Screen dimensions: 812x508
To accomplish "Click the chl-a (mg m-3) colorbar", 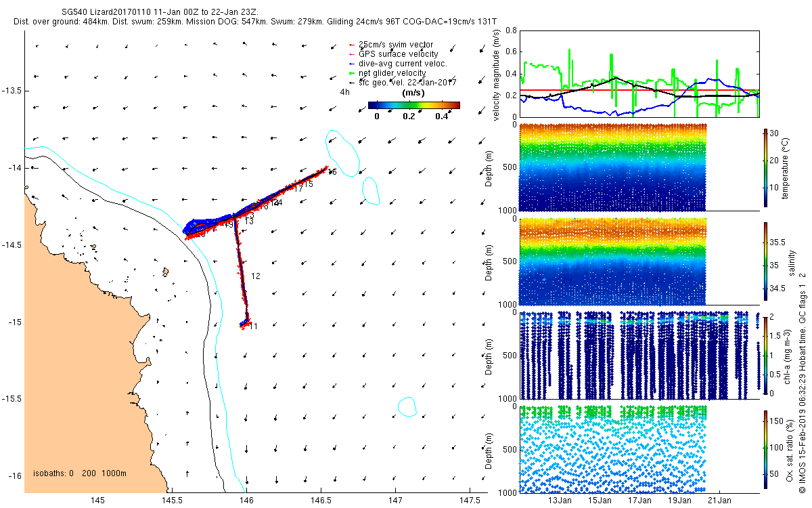I will coord(766,354).
